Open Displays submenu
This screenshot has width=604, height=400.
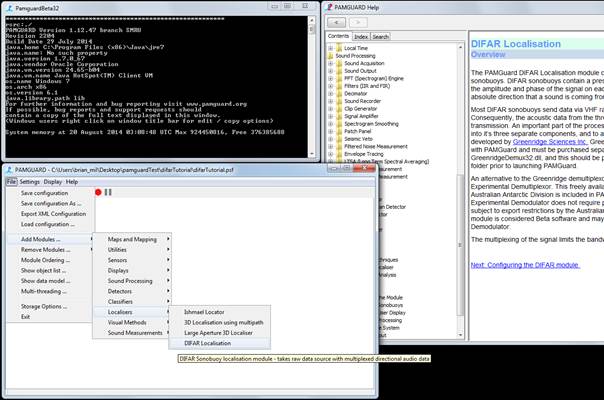click(x=132, y=271)
